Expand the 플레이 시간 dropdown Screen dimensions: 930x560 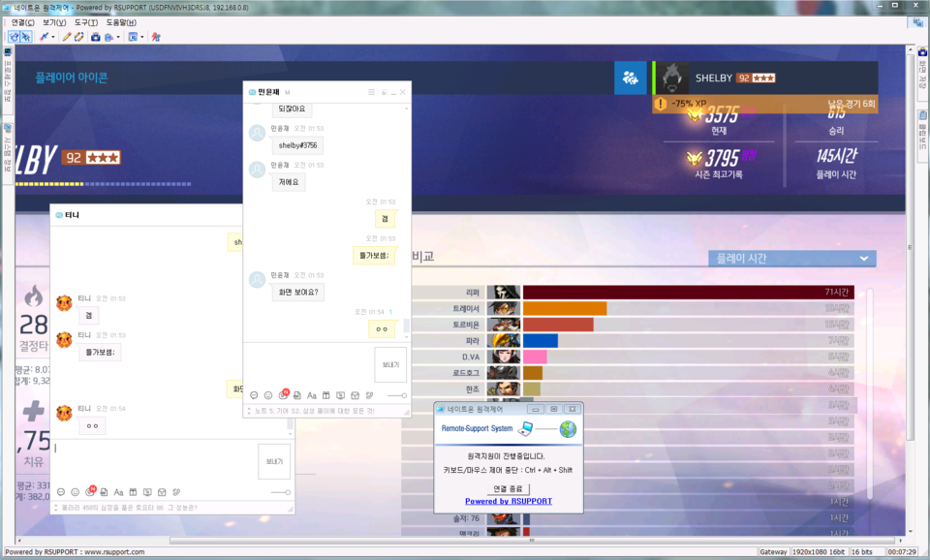[x=862, y=259]
